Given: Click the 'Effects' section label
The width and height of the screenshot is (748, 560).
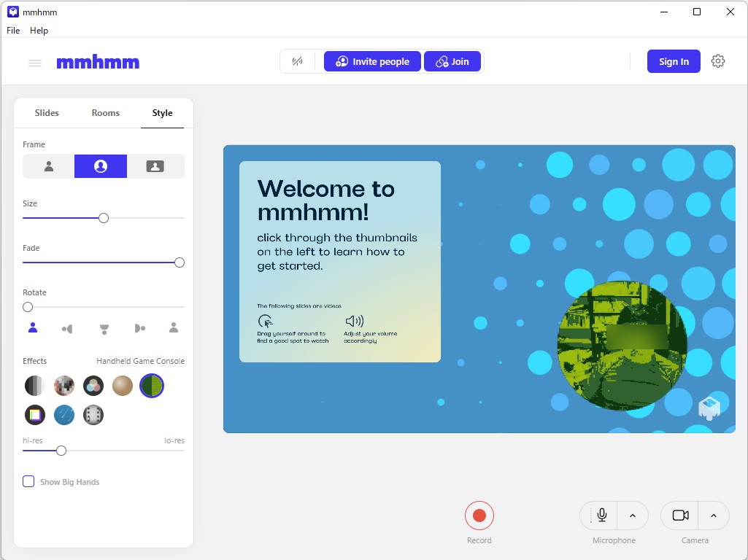Looking at the screenshot, I should coord(35,361).
